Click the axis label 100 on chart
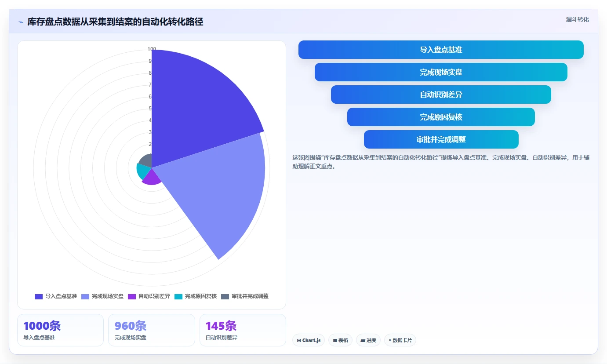The height and width of the screenshot is (364, 607). 152,49
